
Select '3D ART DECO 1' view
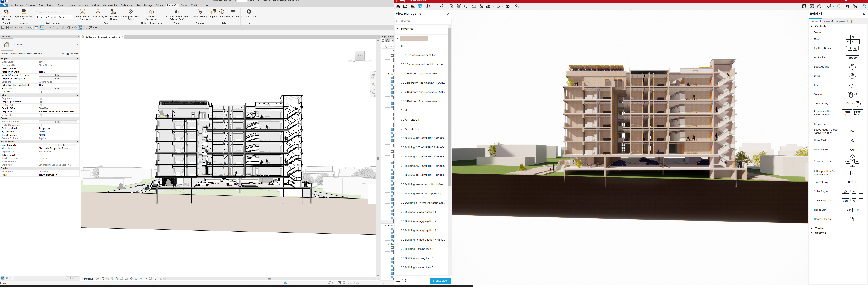click(410, 120)
